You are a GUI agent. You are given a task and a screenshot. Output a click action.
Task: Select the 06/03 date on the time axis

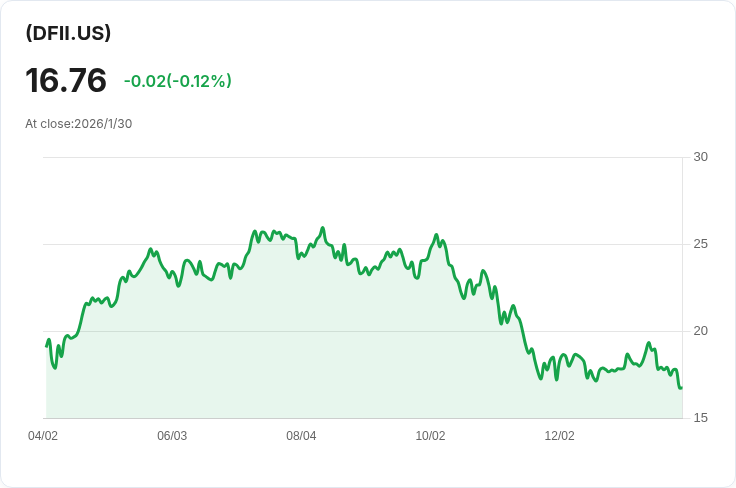tap(172, 436)
